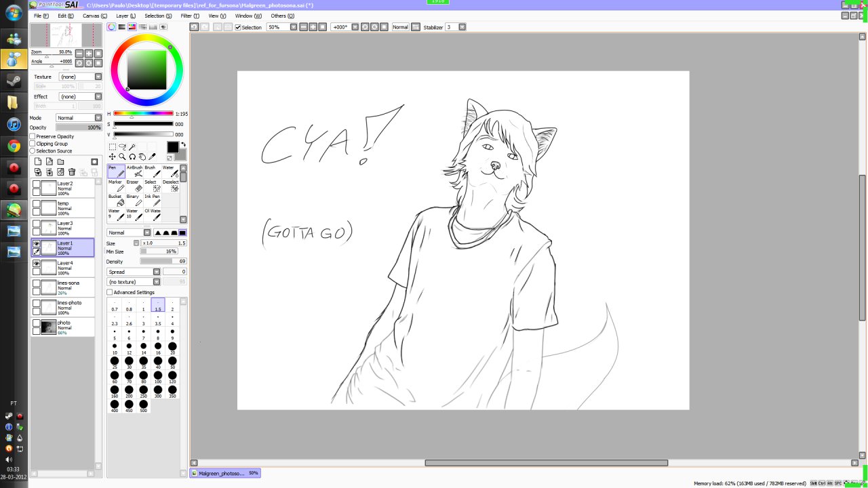Activate the lasso selection tool
The height and width of the screenshot is (488, 868).
pyautogui.click(x=122, y=146)
